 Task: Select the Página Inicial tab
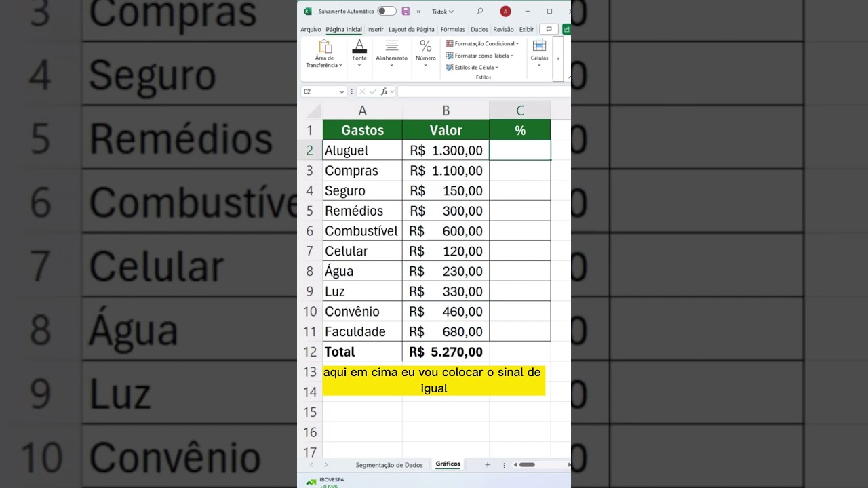coord(344,29)
